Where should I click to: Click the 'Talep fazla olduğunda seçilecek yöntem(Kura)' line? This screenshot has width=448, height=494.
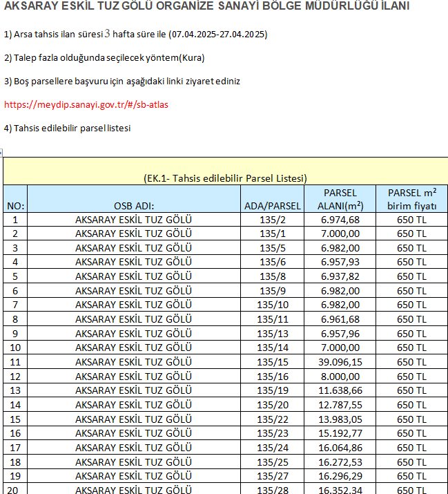104,57
